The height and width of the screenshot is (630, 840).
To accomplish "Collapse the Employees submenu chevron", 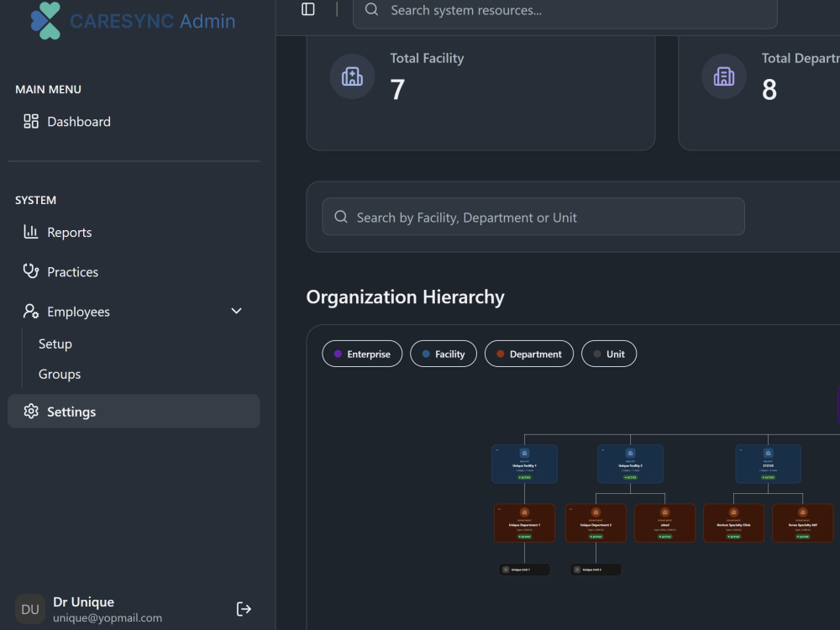I will click(236, 311).
